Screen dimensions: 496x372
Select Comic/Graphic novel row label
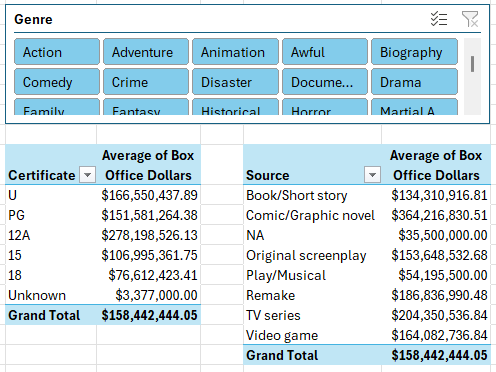tap(312, 215)
